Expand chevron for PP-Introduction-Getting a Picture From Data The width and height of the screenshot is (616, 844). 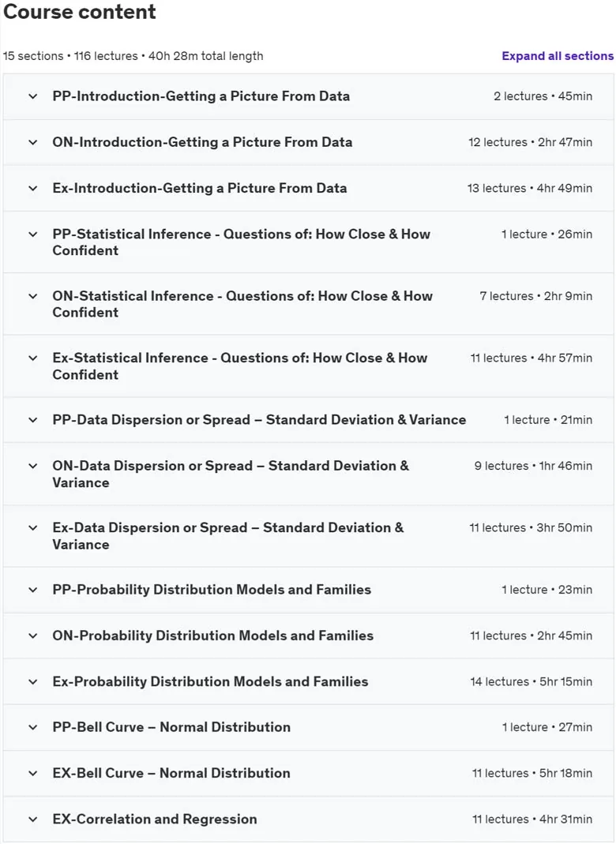(x=33, y=96)
